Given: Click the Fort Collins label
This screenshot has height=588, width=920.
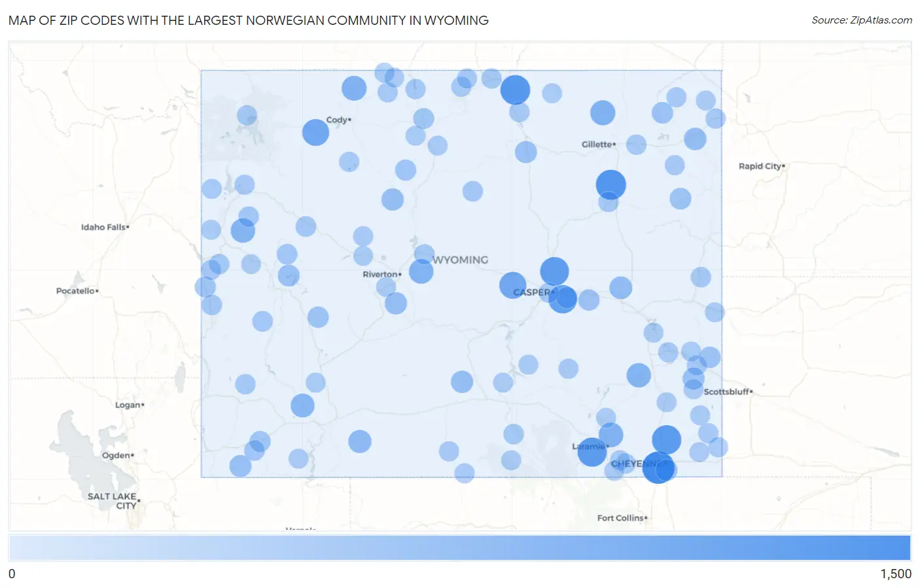Looking at the screenshot, I should tap(622, 518).
